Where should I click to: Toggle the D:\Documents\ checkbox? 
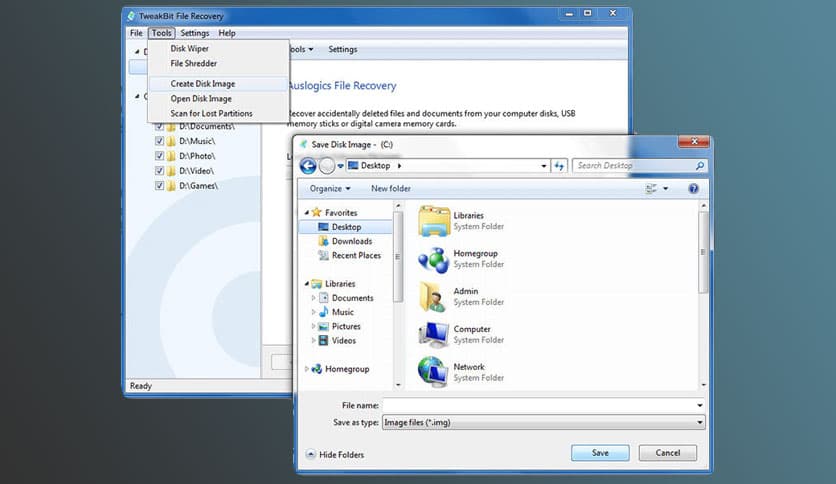coord(159,127)
